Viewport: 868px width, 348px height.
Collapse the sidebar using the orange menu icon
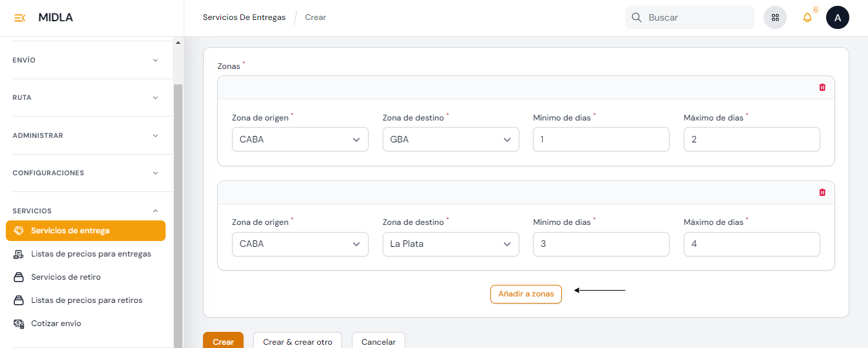pos(20,18)
